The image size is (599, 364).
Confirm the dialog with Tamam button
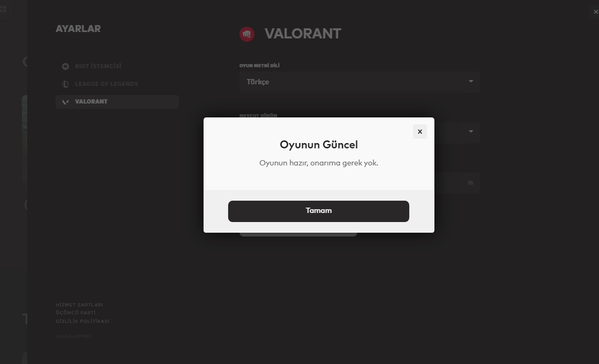[x=318, y=211]
